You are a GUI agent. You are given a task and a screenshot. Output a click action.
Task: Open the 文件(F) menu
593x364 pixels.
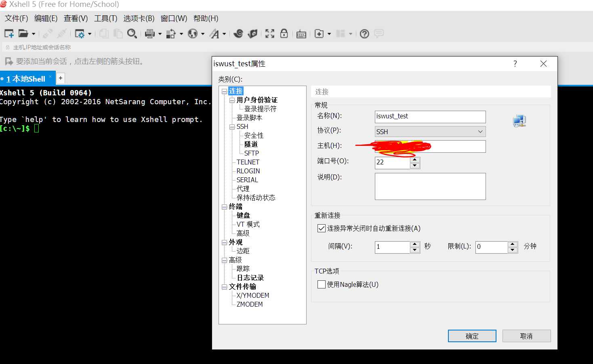[17, 19]
